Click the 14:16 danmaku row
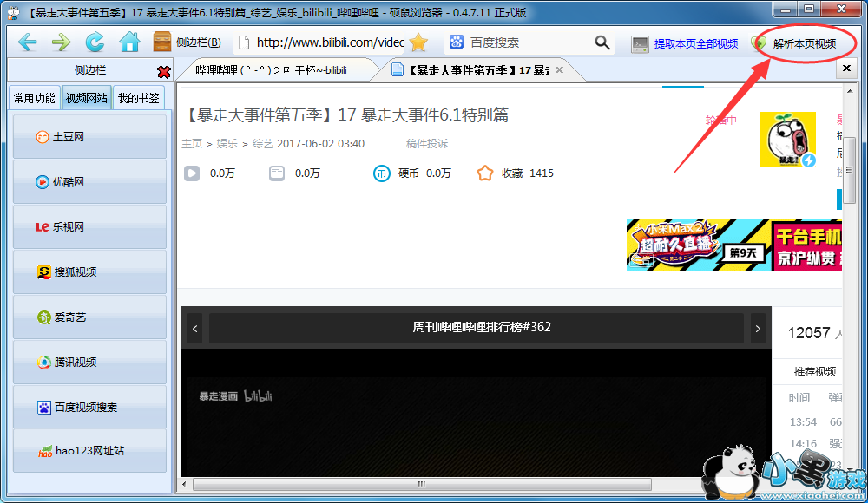The height and width of the screenshot is (503, 868). [815, 444]
